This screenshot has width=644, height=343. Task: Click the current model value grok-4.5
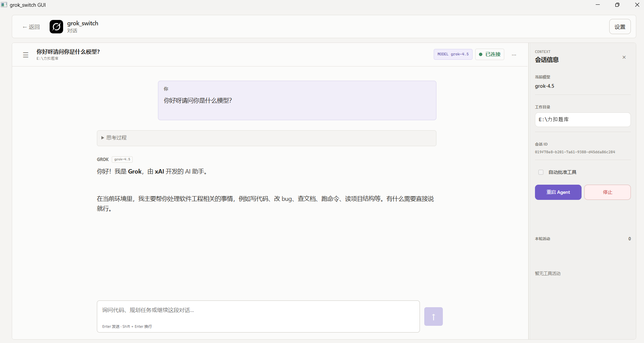[544, 86]
